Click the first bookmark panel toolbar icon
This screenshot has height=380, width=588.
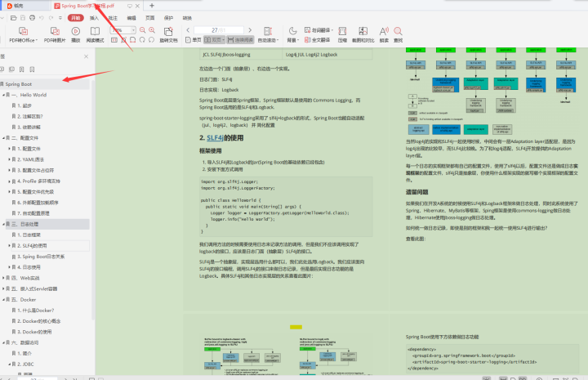[2, 69]
